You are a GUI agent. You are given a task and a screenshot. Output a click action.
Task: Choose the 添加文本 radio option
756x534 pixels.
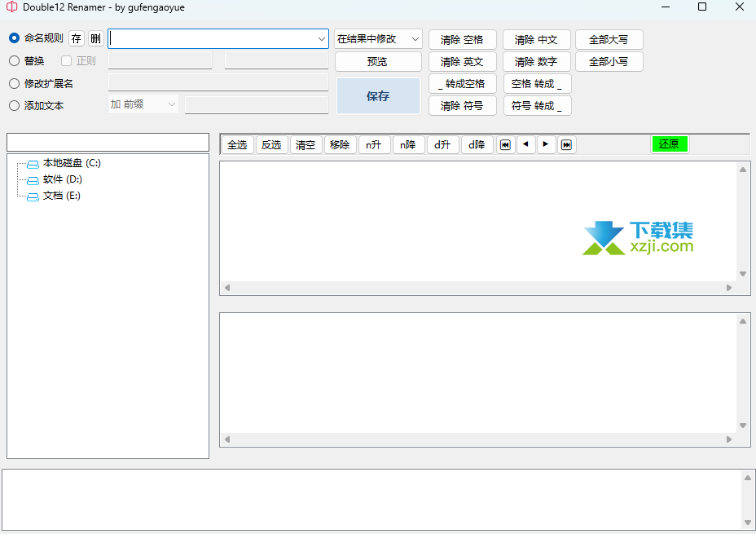click(14, 106)
